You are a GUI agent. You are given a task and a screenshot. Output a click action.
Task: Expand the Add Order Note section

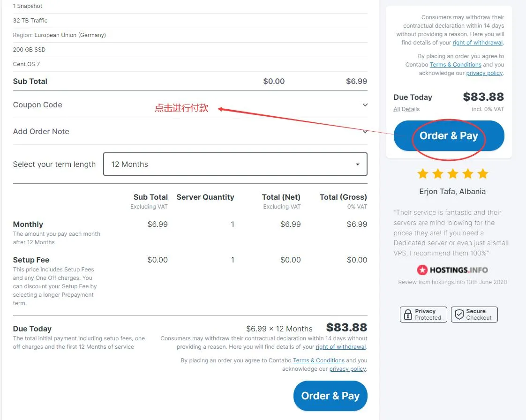(365, 132)
